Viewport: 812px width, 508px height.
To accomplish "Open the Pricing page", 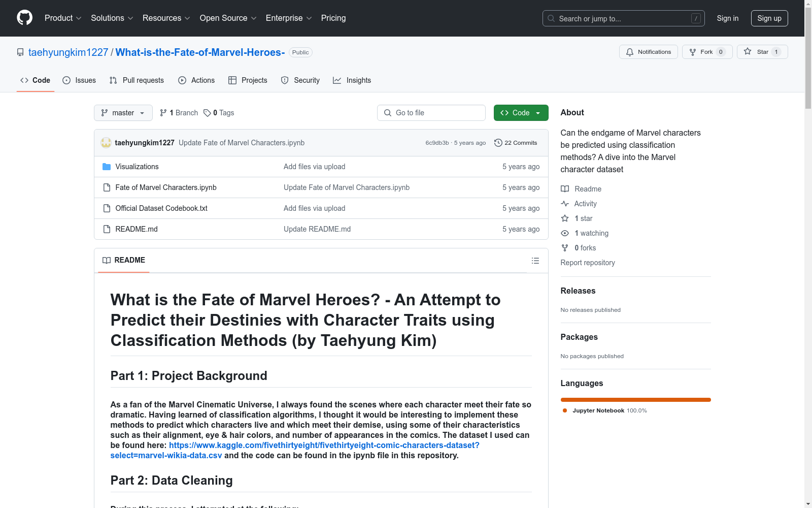I will [x=333, y=18].
